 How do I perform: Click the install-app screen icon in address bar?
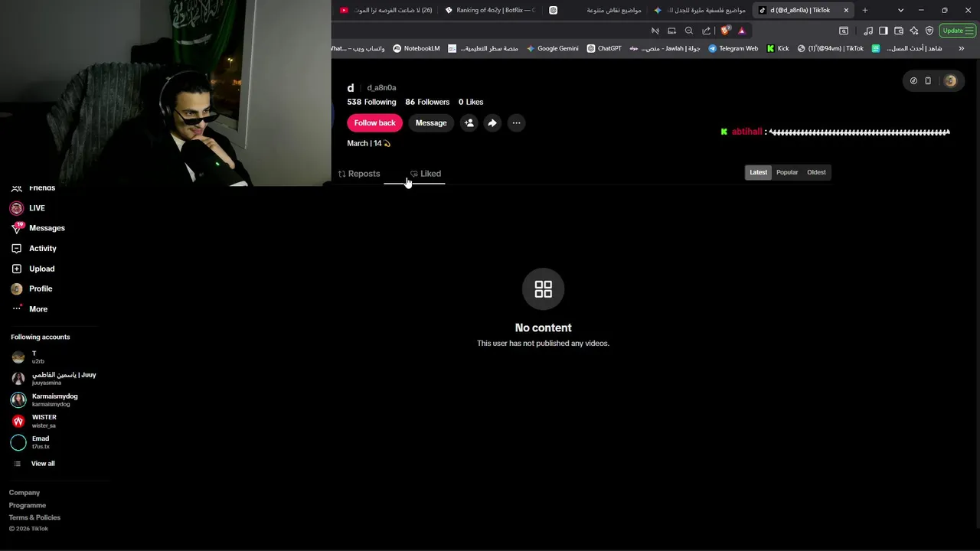pyautogui.click(x=671, y=31)
